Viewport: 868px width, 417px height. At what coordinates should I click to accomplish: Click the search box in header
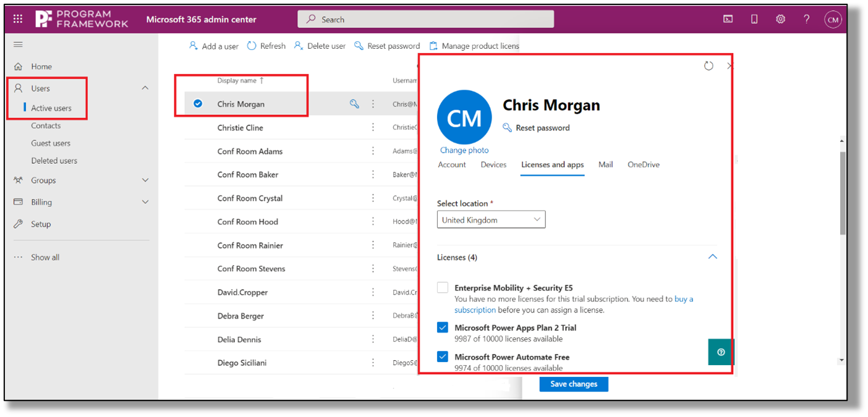(x=425, y=19)
